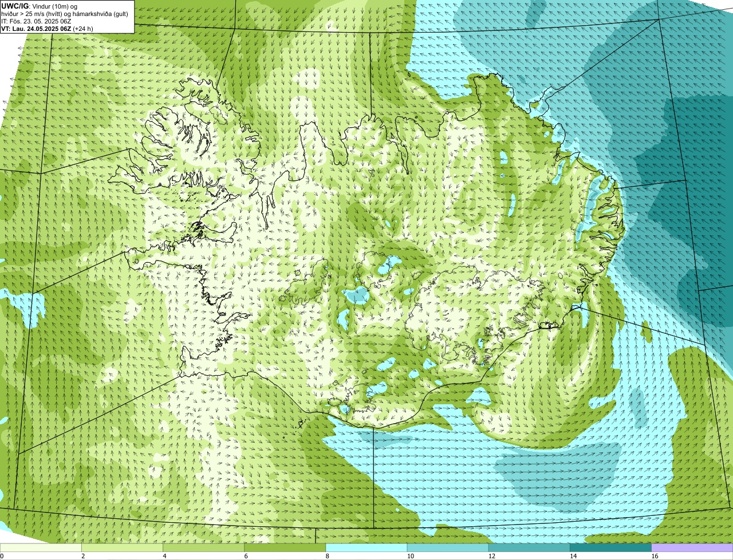The height and width of the screenshot is (560, 733).
Task: Click the "10" label on the color scale
Action: (x=410, y=556)
